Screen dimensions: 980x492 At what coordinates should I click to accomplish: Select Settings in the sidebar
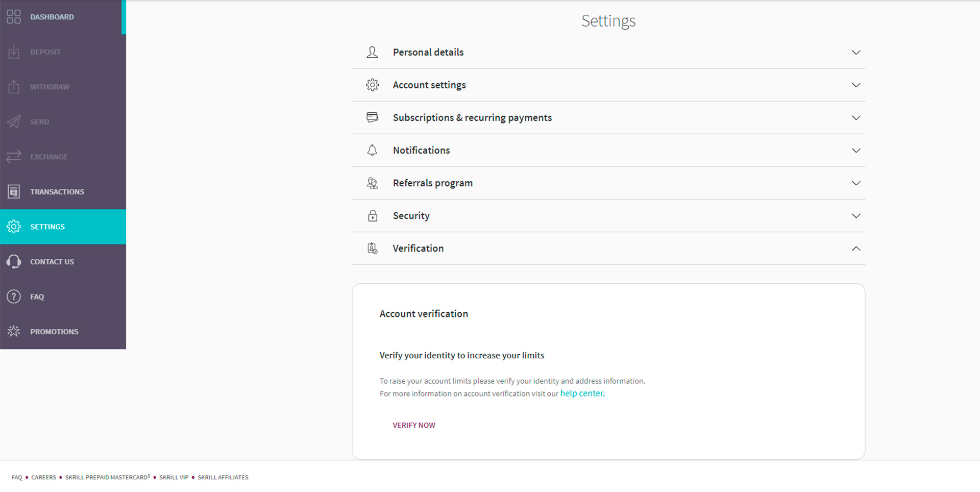click(47, 227)
